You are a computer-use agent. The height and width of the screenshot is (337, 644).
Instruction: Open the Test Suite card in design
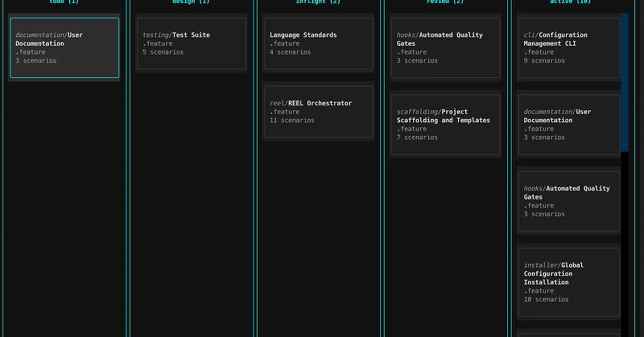click(192, 43)
